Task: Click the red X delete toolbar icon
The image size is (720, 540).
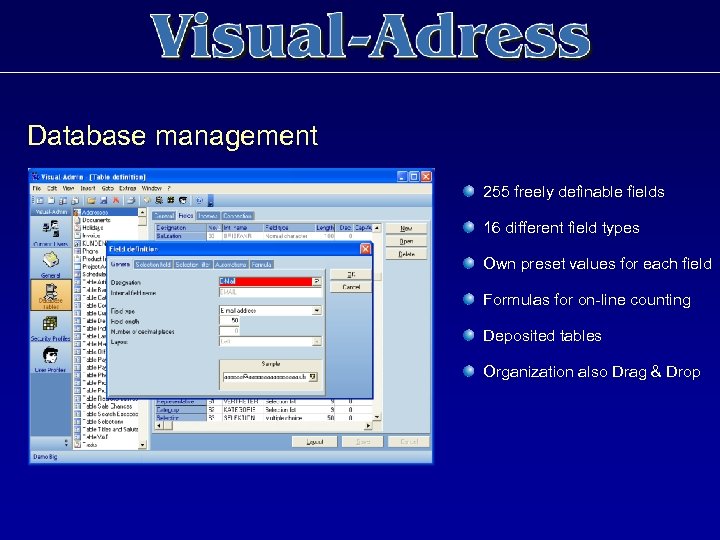Action: 116,200
